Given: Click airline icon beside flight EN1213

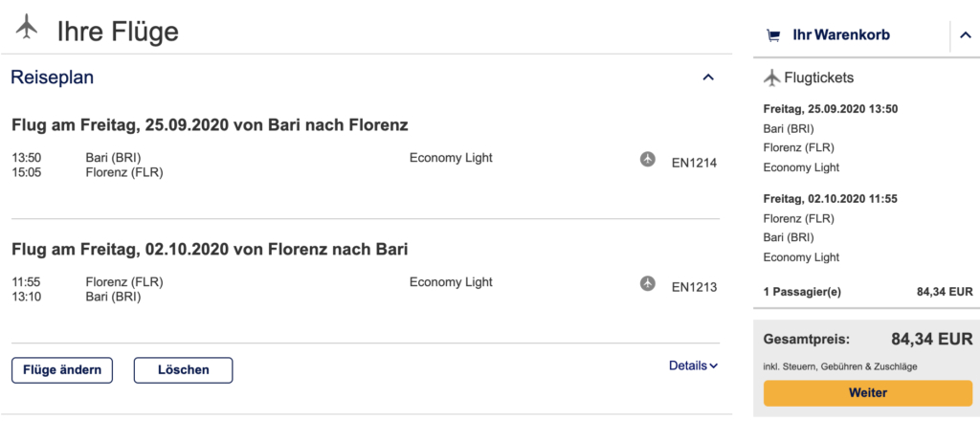Looking at the screenshot, I should pos(648,283).
